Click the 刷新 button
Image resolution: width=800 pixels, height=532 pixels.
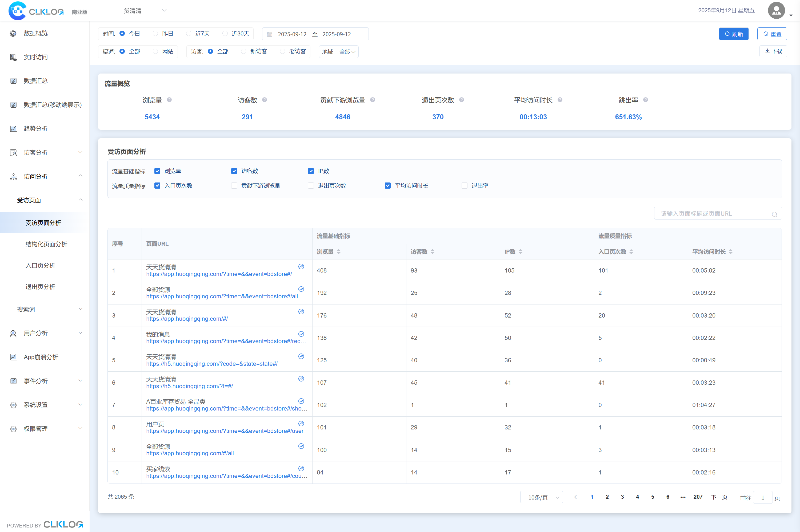pos(733,34)
